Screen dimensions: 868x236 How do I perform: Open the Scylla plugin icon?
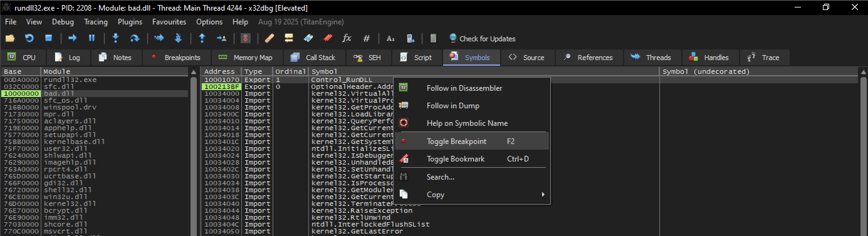click(x=246, y=38)
